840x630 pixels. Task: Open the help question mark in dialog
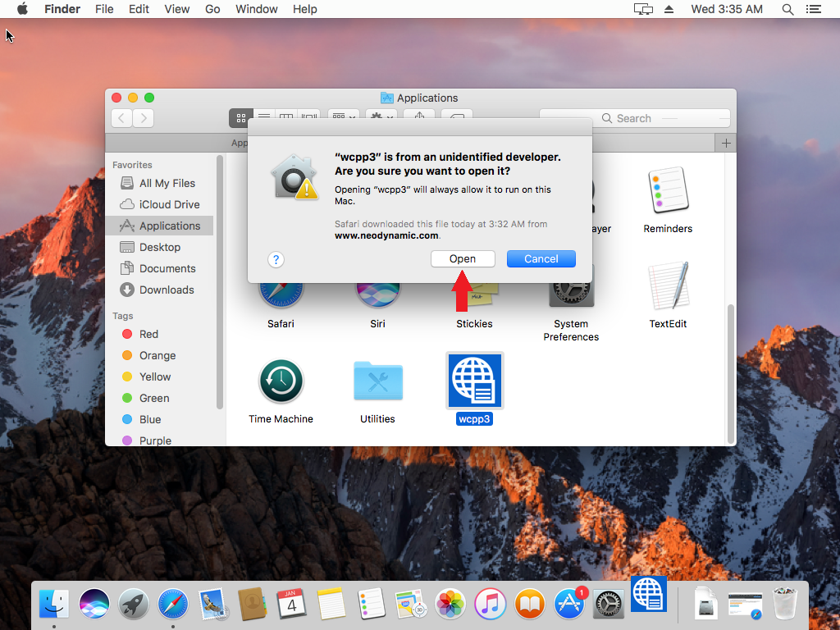tap(276, 260)
